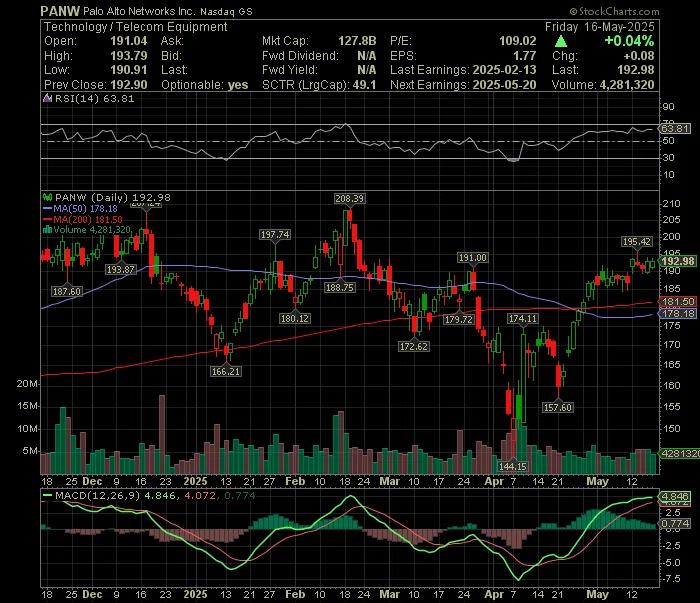Click the High price 193.79
The height and width of the screenshot is (603, 700).
(129, 56)
